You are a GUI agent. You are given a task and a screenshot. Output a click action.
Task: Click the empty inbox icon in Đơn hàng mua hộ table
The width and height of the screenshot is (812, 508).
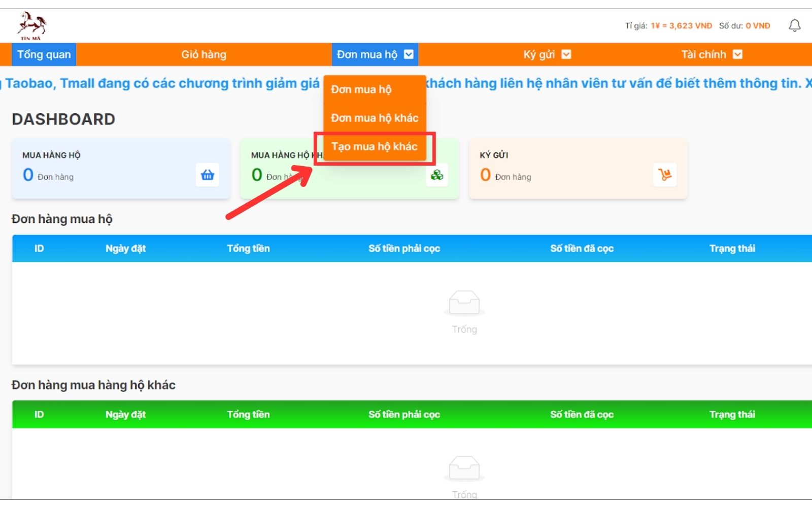(464, 303)
